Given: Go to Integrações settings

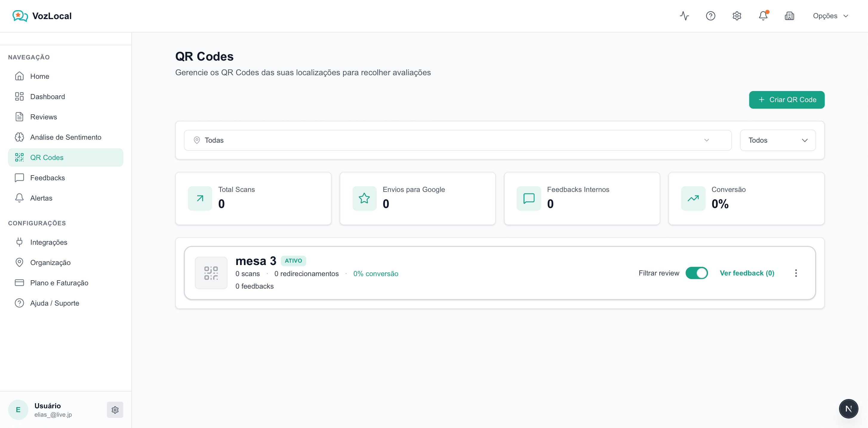Looking at the screenshot, I should [x=65, y=242].
